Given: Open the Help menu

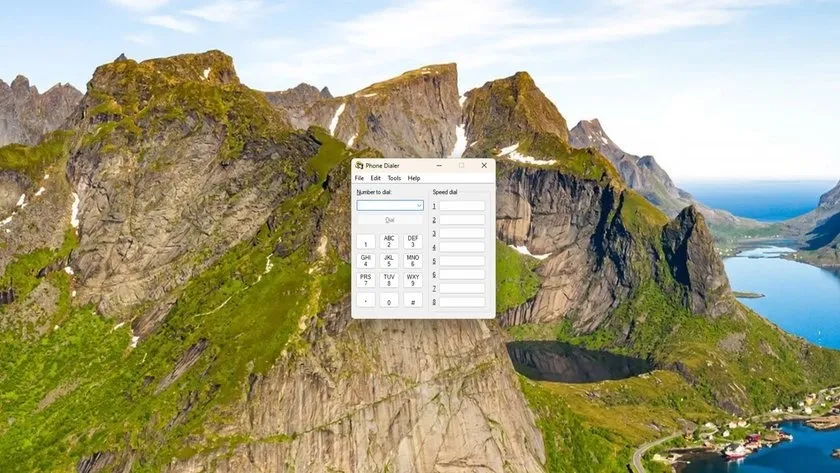Looking at the screenshot, I should 414,178.
